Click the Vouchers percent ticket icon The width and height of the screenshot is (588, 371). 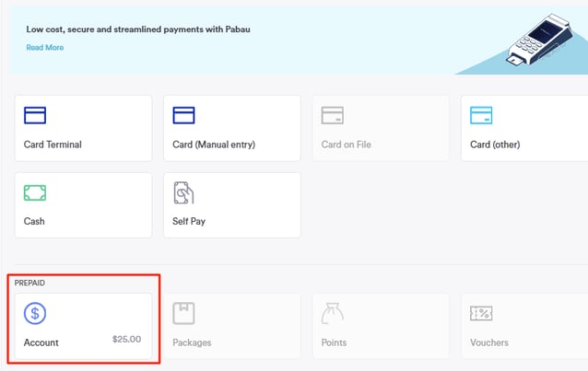coord(481,314)
